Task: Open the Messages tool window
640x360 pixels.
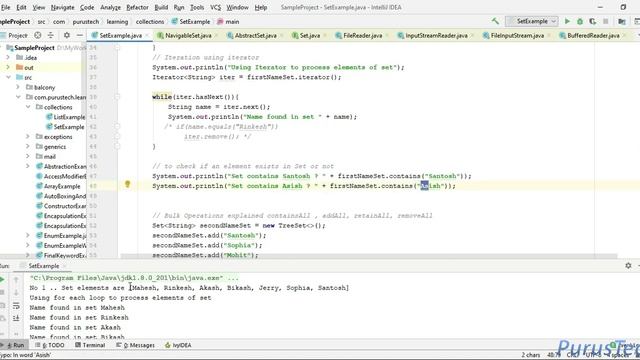Action: pos(135,345)
